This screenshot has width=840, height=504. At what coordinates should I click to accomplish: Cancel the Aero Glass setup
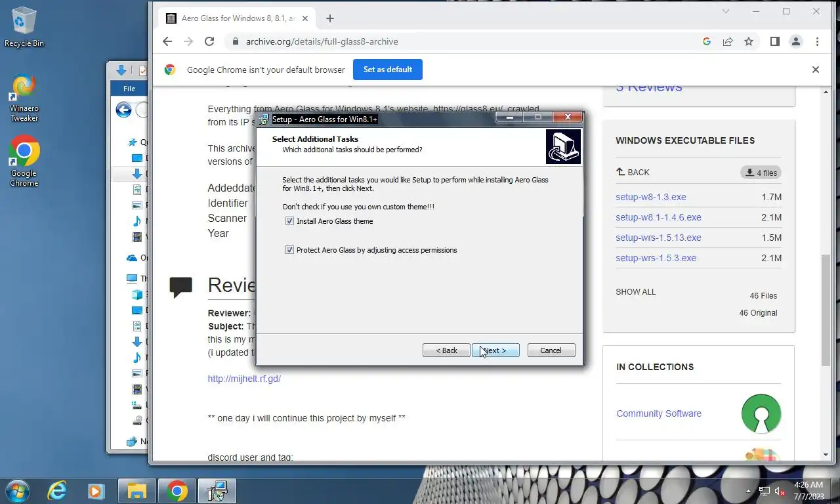(x=551, y=350)
